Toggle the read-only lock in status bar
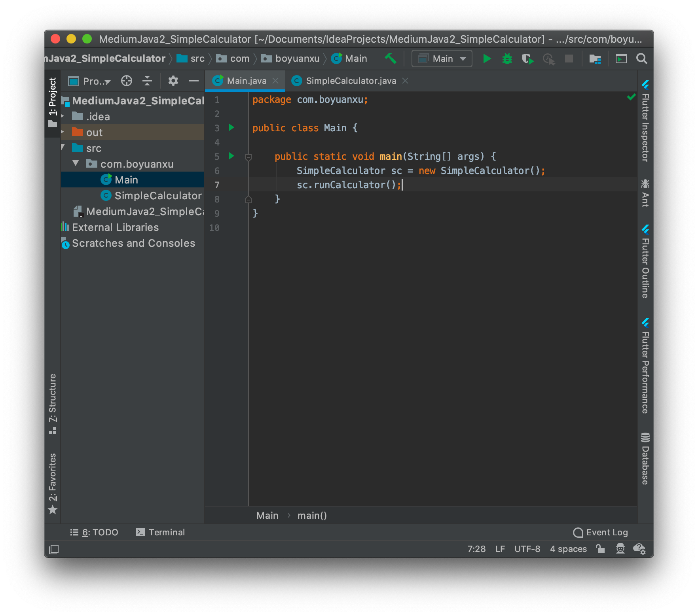Viewport: 698px width, 616px height. pyautogui.click(x=600, y=549)
